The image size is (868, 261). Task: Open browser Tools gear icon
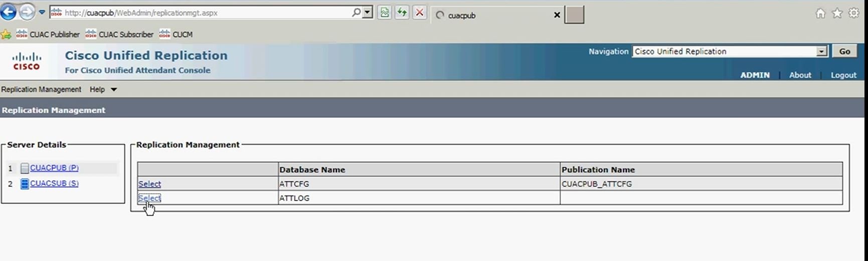click(853, 14)
